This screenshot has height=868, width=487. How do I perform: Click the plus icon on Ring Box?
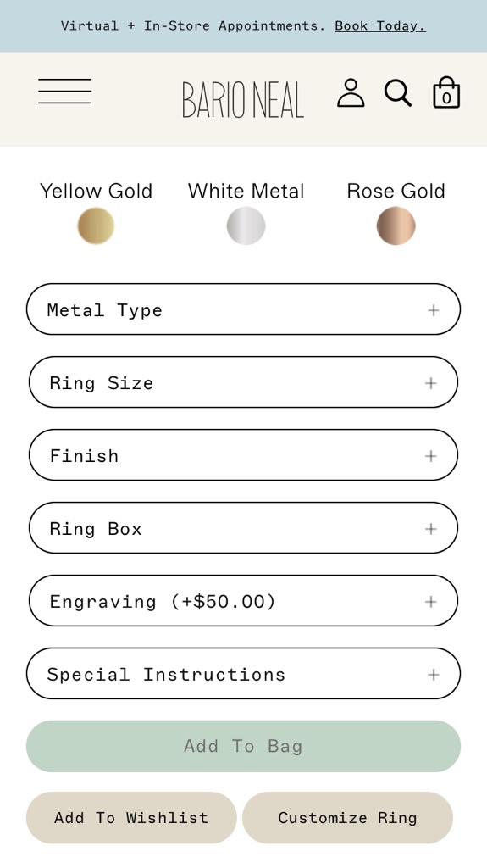(430, 529)
